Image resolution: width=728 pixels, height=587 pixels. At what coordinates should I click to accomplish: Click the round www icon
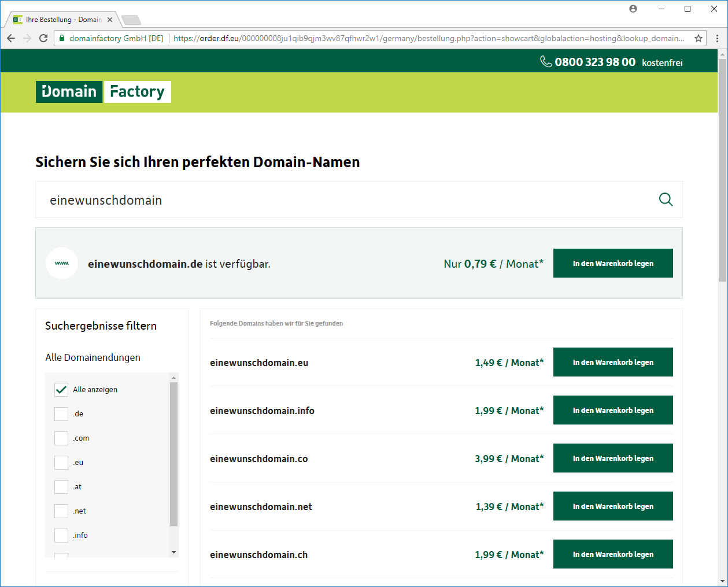[x=62, y=263]
